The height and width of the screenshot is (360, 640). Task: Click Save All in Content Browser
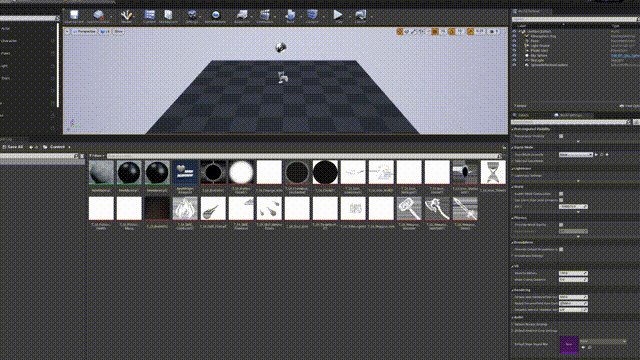13,147
